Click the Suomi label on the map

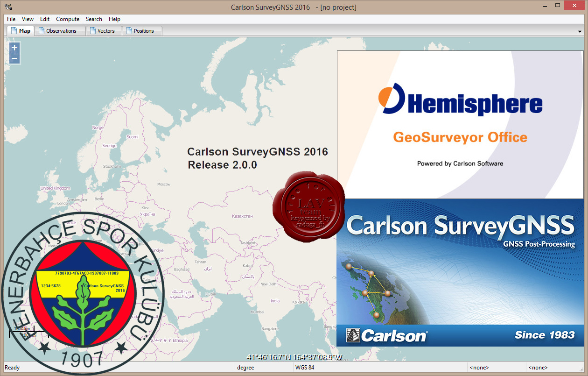(x=133, y=137)
